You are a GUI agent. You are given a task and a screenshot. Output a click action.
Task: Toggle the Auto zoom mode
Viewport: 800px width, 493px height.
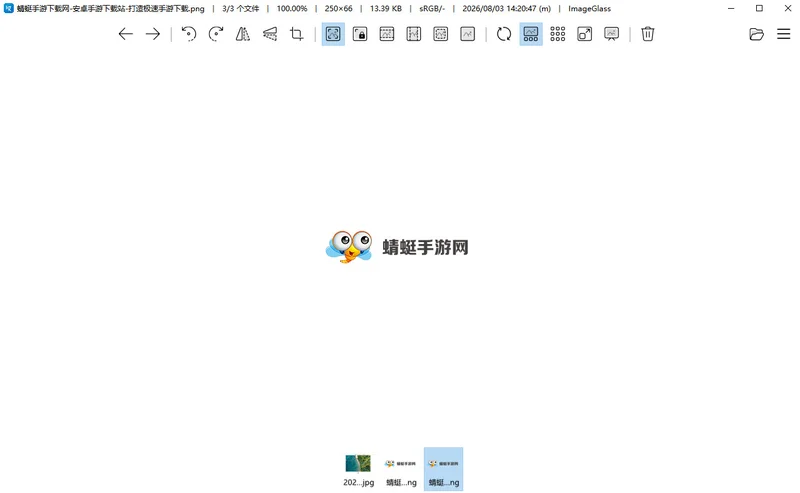click(x=333, y=34)
